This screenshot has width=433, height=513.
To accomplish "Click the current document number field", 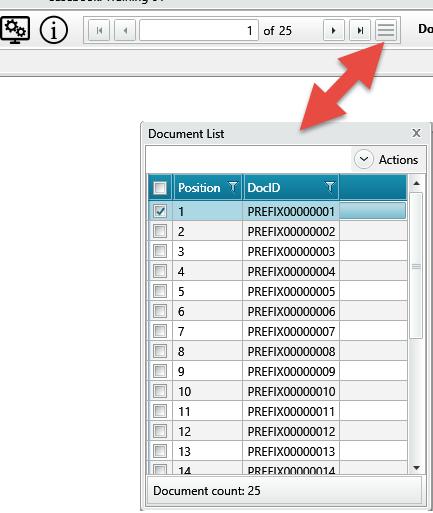I will [199, 31].
